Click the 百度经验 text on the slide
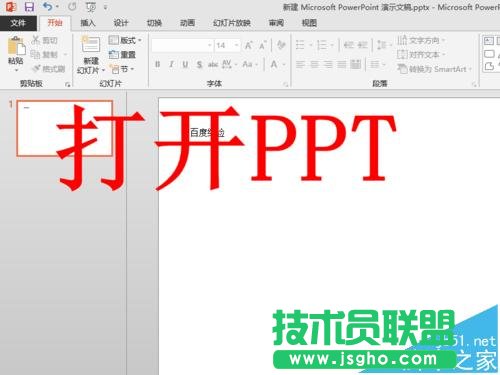The width and height of the screenshot is (500, 375). pyautogui.click(x=207, y=133)
